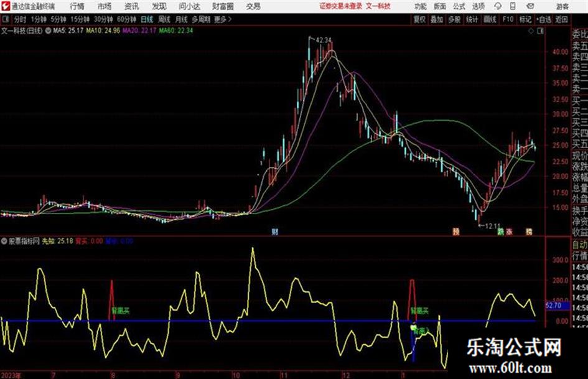The width and height of the screenshot is (588, 379).
Task: Open the mobile phone icon in title bar
Action: pos(513,6)
